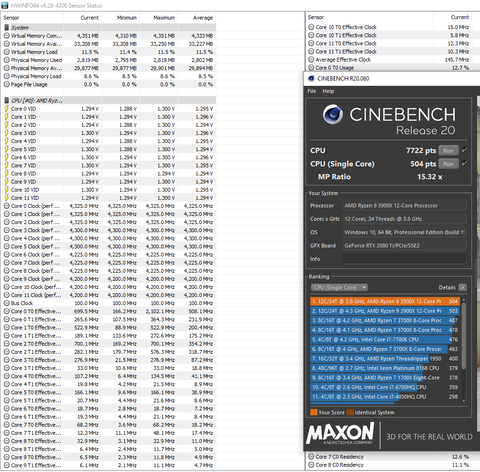Click the Current column header in left panel
Image resolution: width=480 pixels, height=472 pixels.
[x=89, y=18]
